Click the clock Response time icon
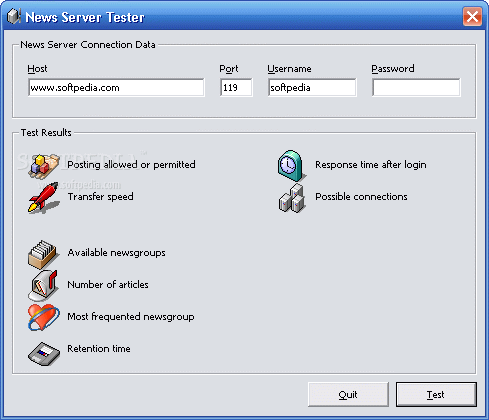 pos(292,165)
